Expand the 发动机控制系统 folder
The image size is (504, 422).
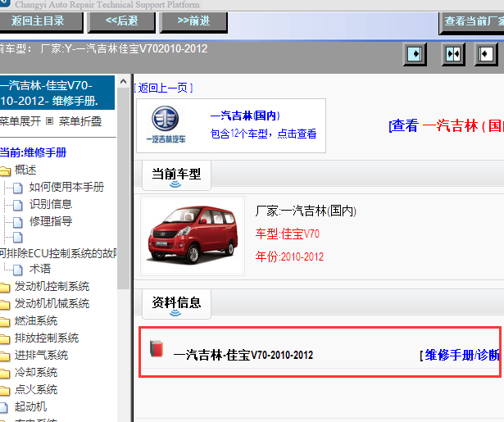point(52,286)
